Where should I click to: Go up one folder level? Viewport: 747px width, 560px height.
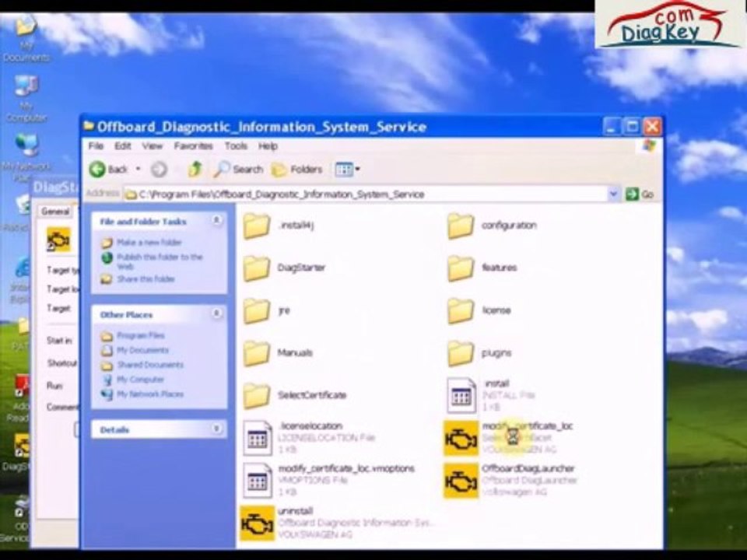(195, 169)
